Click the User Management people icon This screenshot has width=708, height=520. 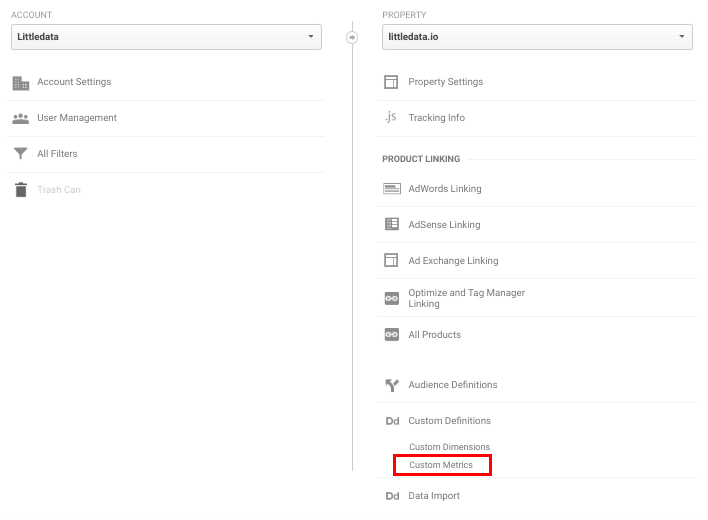(x=21, y=118)
